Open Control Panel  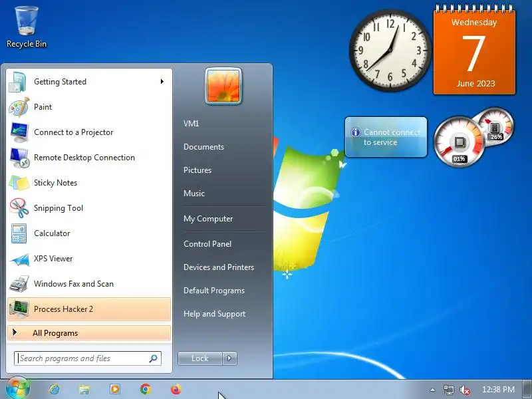point(207,244)
